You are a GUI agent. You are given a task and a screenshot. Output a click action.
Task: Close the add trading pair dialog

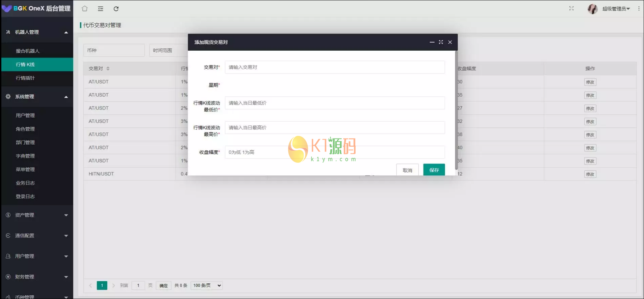coord(450,42)
